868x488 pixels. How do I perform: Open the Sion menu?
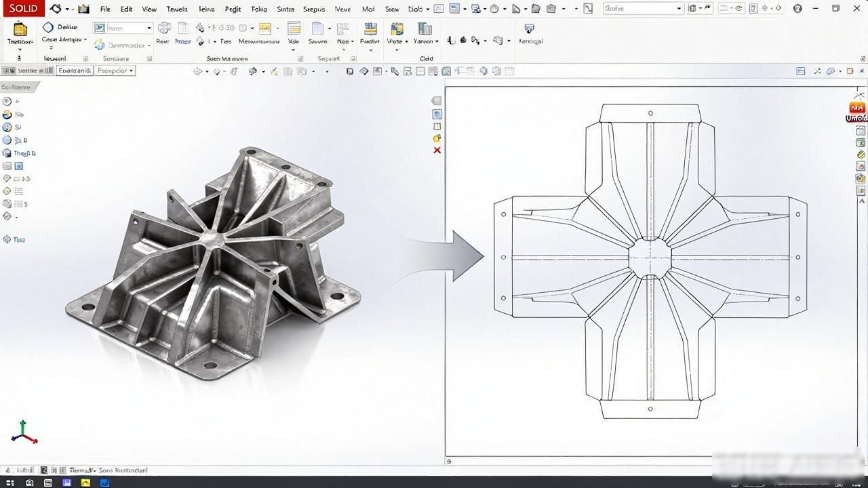[x=391, y=9]
